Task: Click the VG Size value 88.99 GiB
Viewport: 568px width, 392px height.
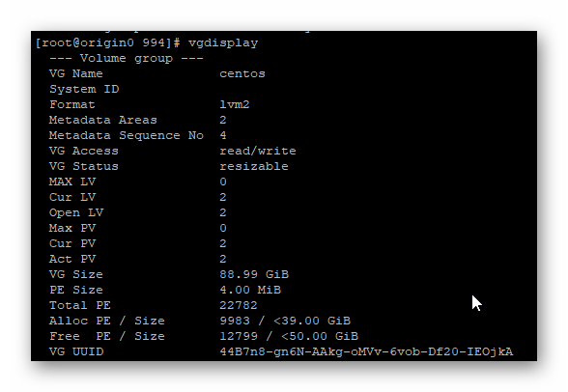Action: pyautogui.click(x=254, y=274)
